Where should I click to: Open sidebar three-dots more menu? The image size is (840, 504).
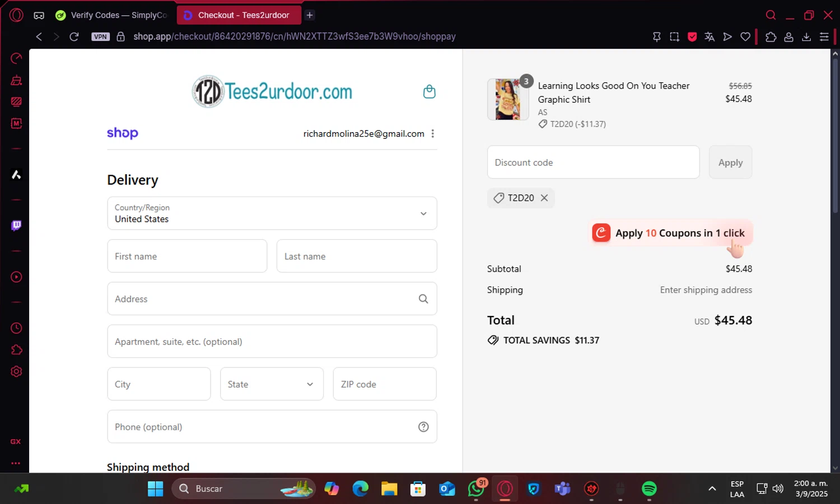[16, 463]
